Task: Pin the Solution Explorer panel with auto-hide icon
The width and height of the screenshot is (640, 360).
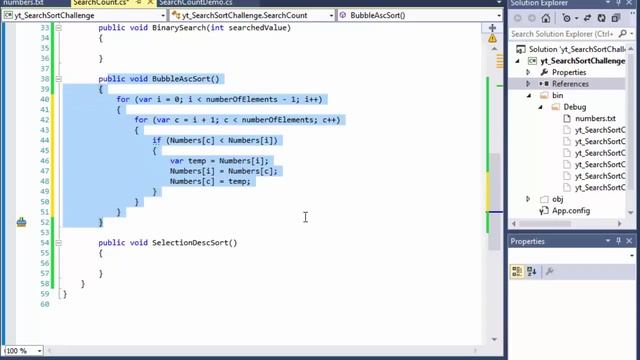Action: pos(618,3)
